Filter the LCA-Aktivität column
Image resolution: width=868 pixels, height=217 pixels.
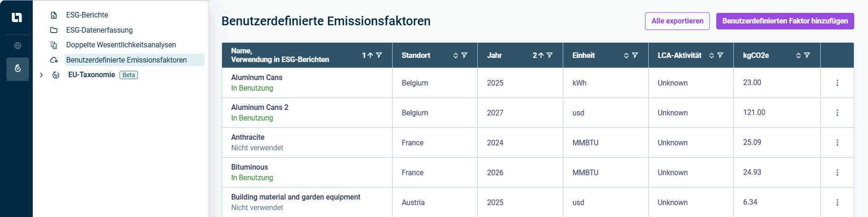click(x=720, y=55)
